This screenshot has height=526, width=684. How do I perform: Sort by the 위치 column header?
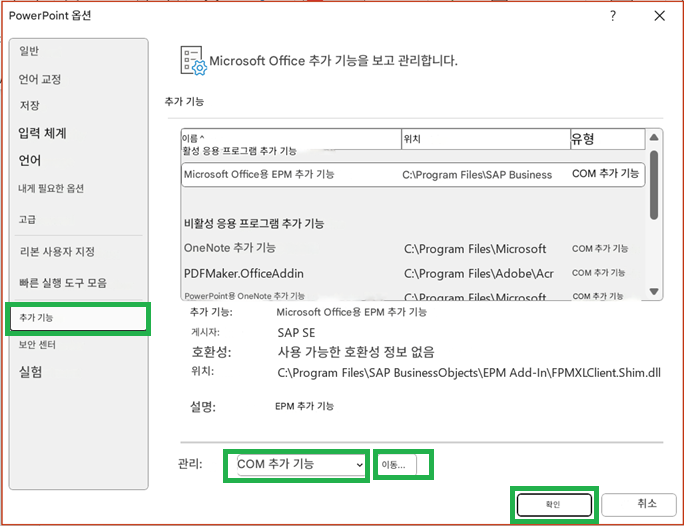pos(486,139)
